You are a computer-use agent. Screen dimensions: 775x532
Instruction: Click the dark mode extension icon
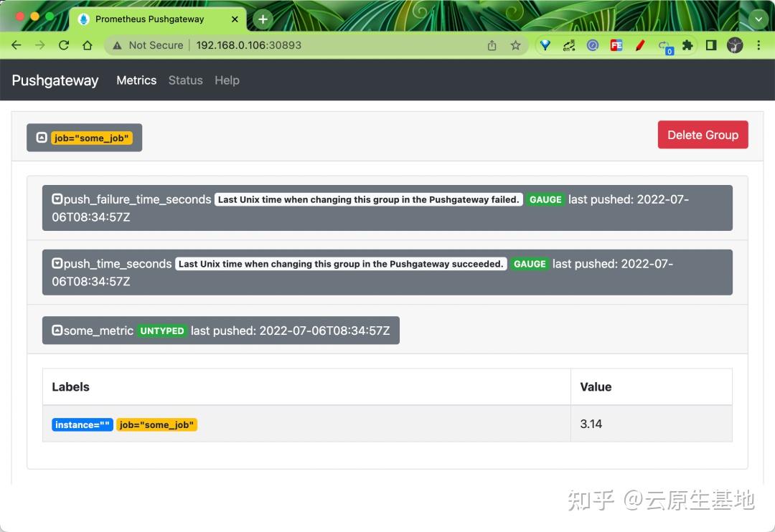[710, 44]
